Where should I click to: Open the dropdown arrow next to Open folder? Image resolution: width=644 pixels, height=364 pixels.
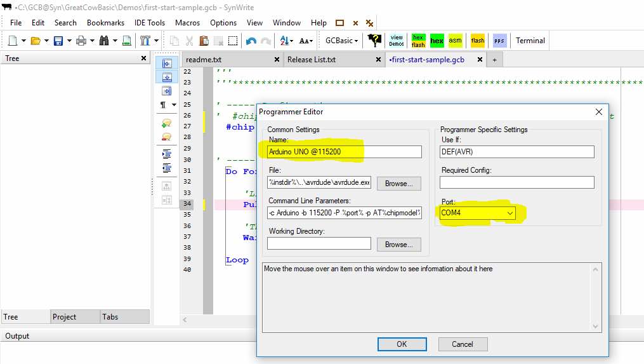(x=46, y=41)
